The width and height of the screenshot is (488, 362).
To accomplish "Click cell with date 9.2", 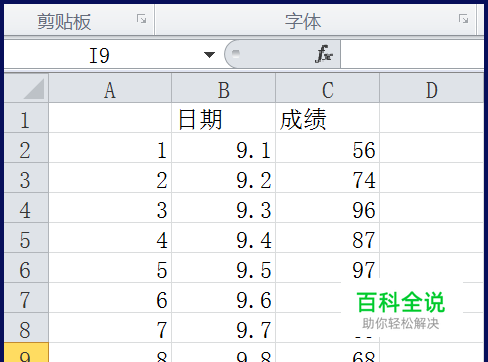I will (224, 178).
